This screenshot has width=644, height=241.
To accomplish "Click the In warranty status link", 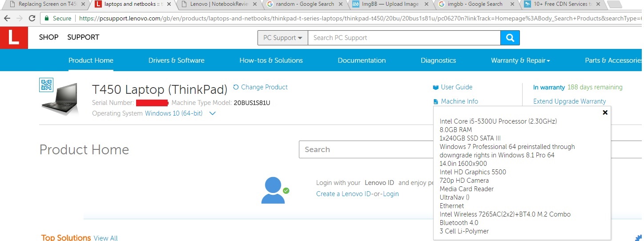I will click(549, 88).
